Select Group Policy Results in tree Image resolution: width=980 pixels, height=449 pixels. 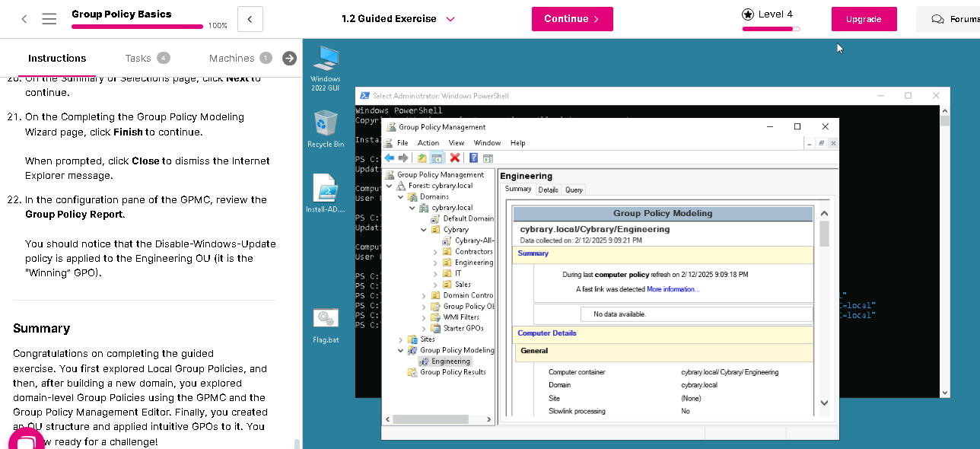(x=452, y=372)
